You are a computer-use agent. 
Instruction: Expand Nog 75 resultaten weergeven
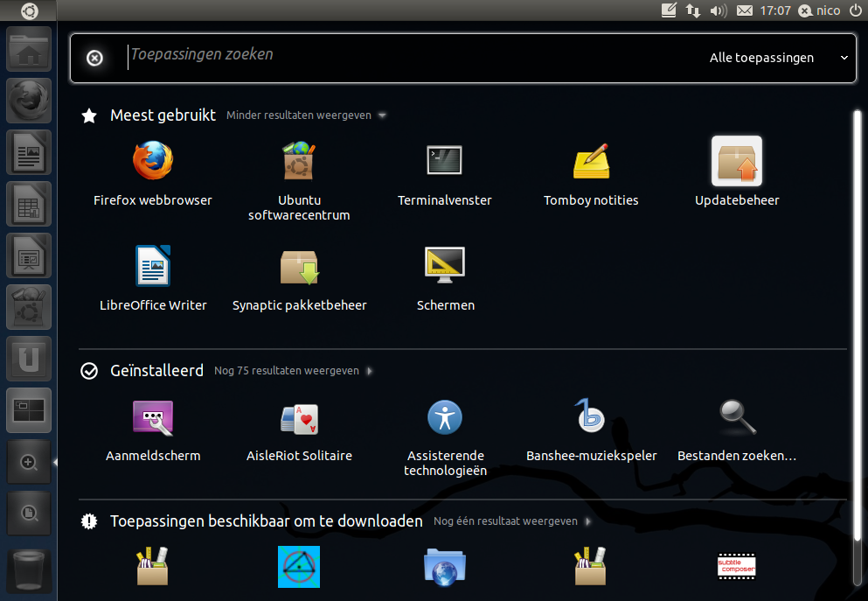click(x=294, y=371)
